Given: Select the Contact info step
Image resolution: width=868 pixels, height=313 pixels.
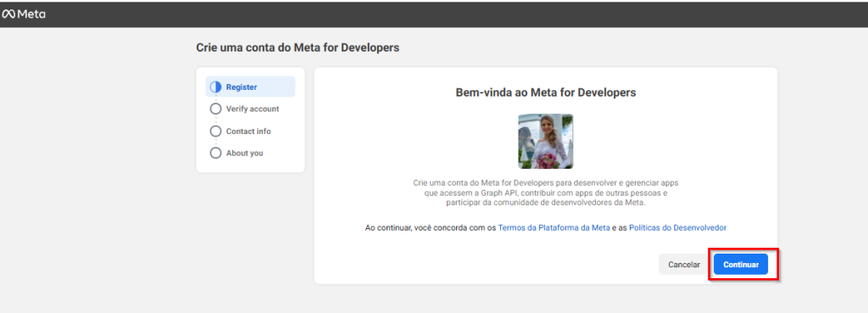Looking at the screenshot, I should (241, 131).
